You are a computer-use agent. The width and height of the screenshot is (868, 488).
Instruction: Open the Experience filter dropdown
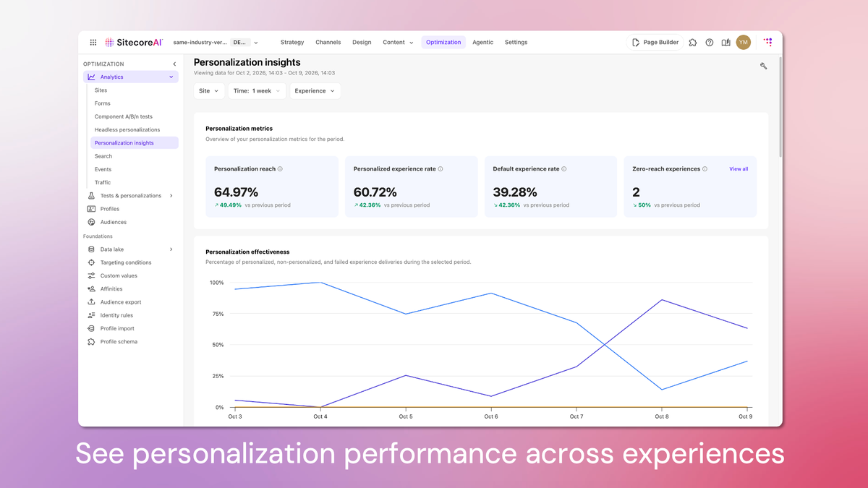[315, 91]
